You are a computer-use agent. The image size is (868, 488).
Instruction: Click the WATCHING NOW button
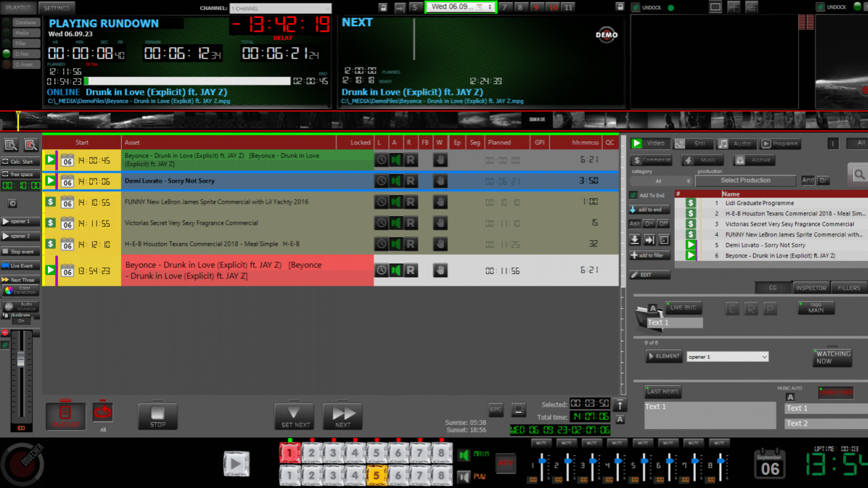click(x=833, y=357)
